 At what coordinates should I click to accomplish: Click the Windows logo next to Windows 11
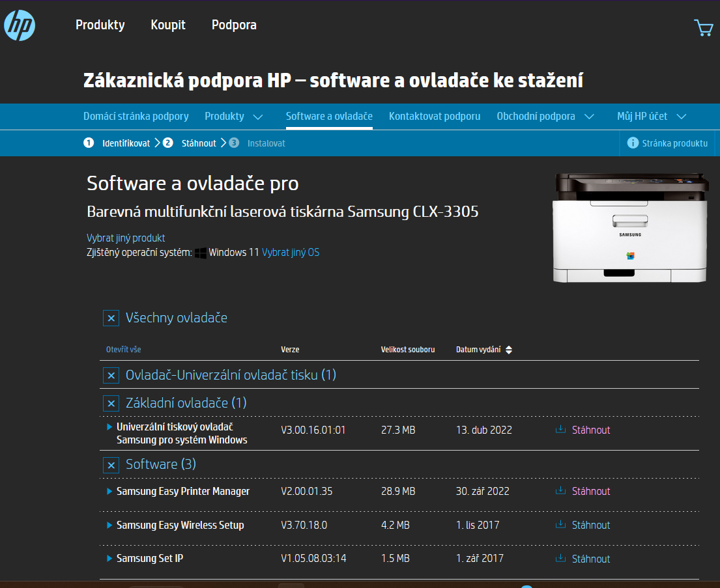[201, 253]
